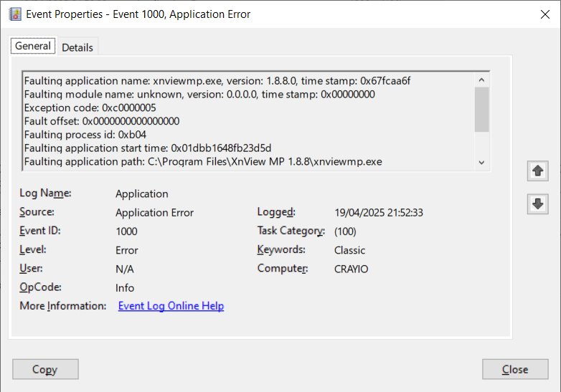Click the Keywords value Classic
561x392 pixels.
click(x=349, y=250)
